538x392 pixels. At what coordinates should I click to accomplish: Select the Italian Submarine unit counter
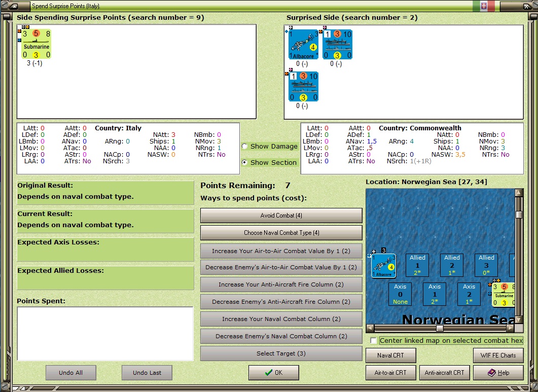(36, 44)
